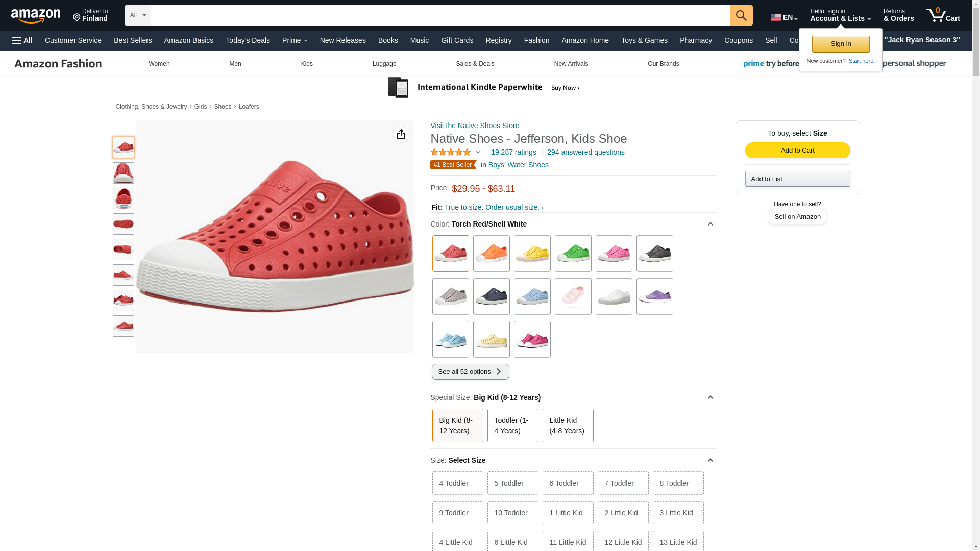
Task: Select Toddler (1-4 Years) special size
Action: [x=512, y=425]
